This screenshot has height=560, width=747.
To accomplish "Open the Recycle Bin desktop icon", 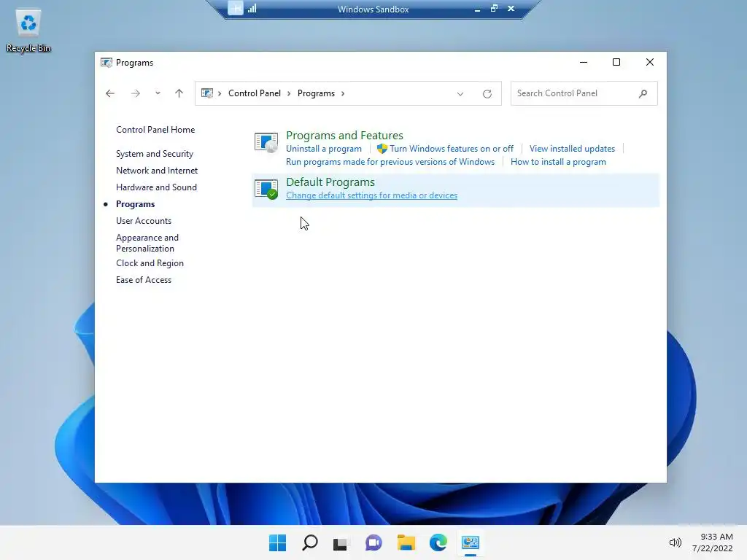I will [28, 31].
